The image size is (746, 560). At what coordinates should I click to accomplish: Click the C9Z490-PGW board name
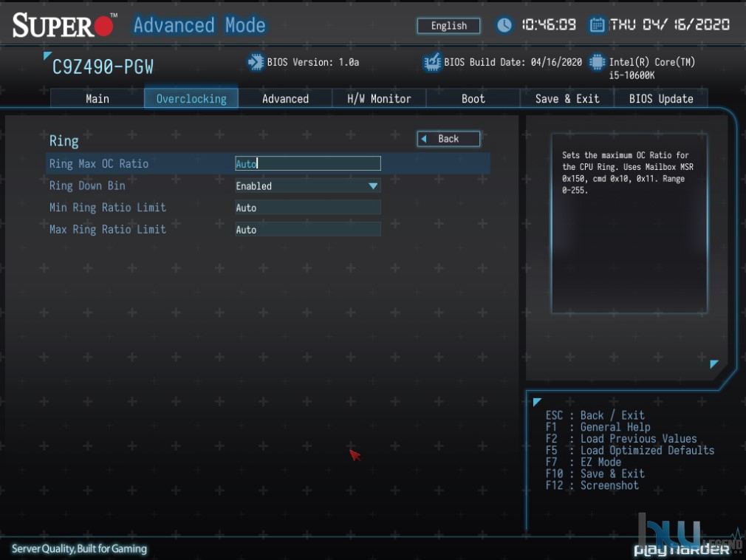click(x=103, y=67)
